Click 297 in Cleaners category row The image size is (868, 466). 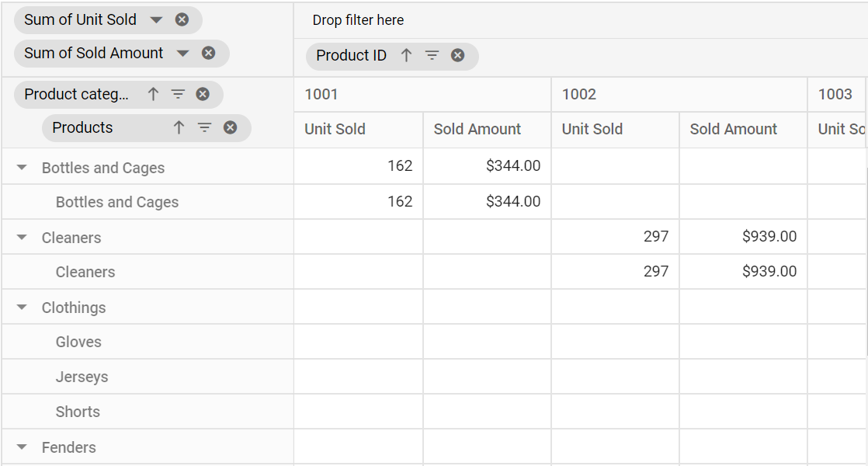[656, 236]
